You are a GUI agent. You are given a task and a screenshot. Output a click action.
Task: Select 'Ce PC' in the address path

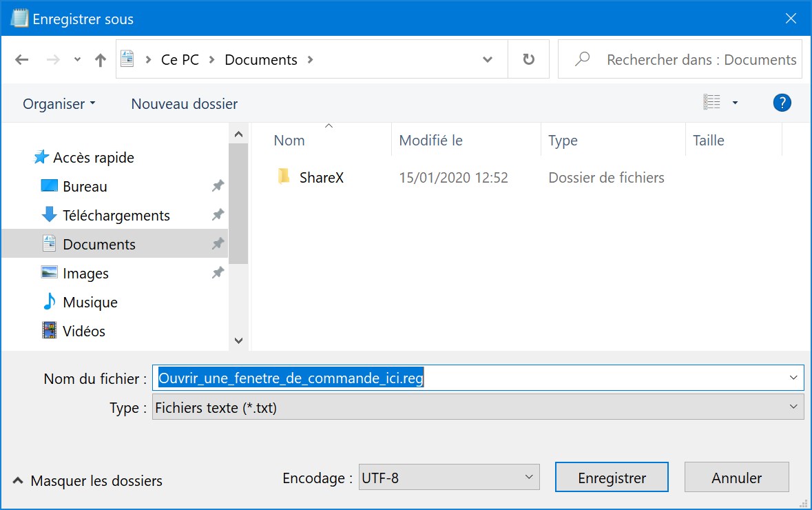point(180,59)
